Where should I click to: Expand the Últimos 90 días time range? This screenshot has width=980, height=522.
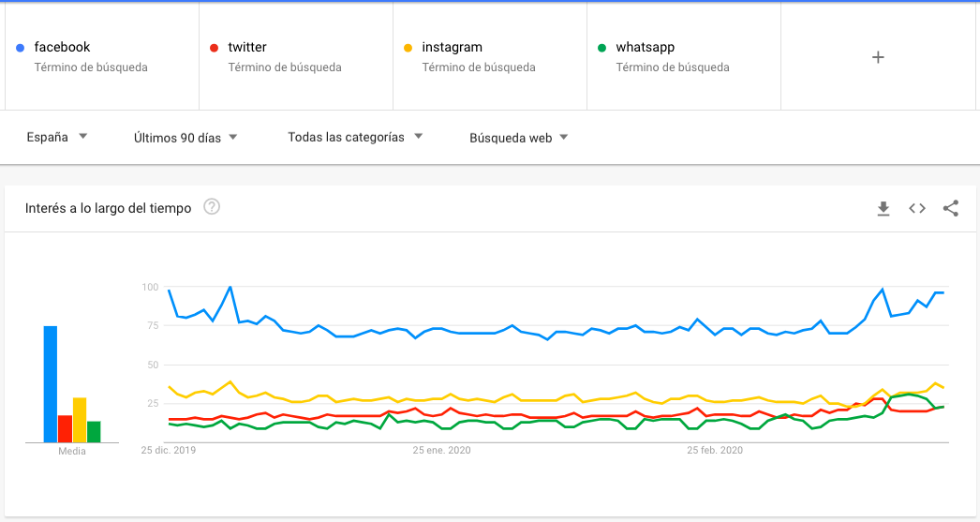click(x=186, y=138)
